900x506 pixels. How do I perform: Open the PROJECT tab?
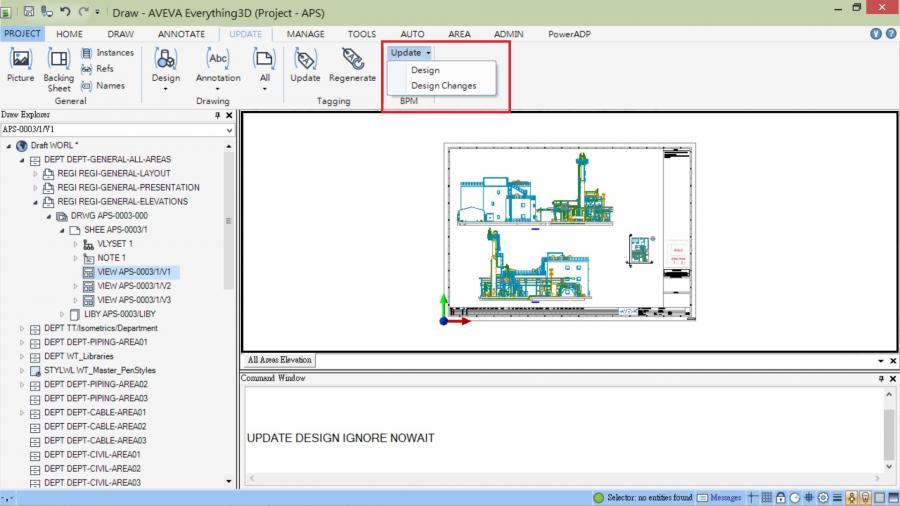(22, 34)
